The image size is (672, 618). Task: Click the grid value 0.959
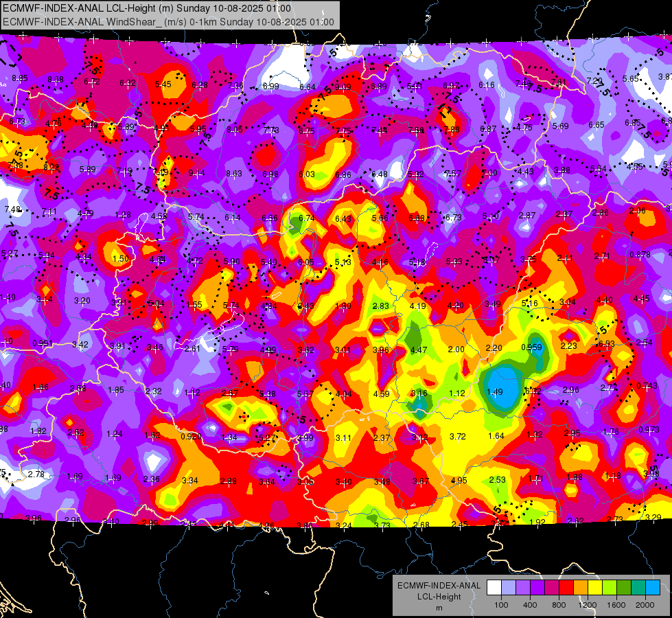[531, 347]
